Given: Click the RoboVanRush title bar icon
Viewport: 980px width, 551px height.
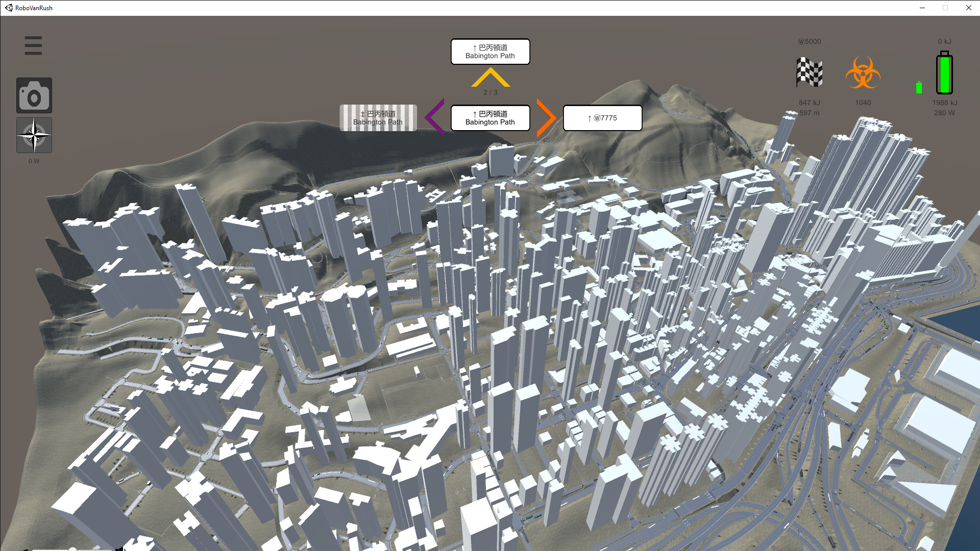Looking at the screenshot, I should click(x=9, y=8).
